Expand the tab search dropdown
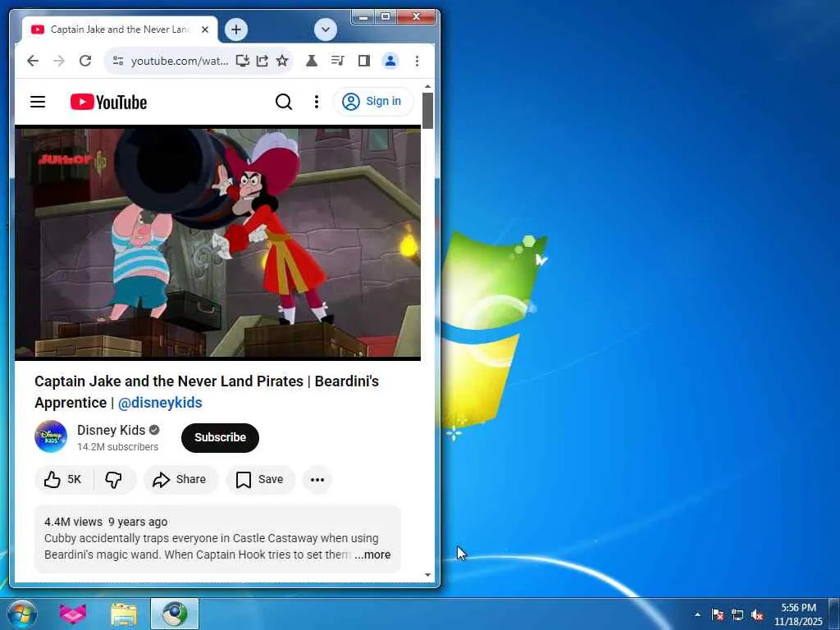This screenshot has width=840, height=630. [325, 30]
